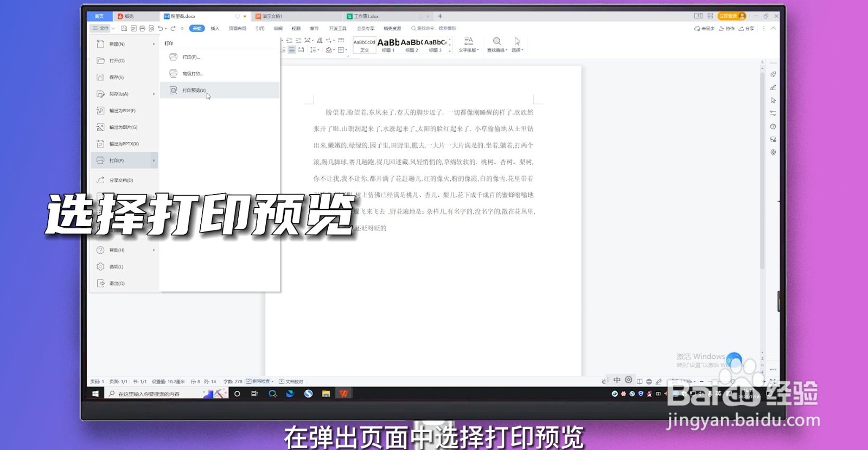Click the save icon in quick toolbar
Viewport: 868px width, 450px height.
(x=124, y=28)
